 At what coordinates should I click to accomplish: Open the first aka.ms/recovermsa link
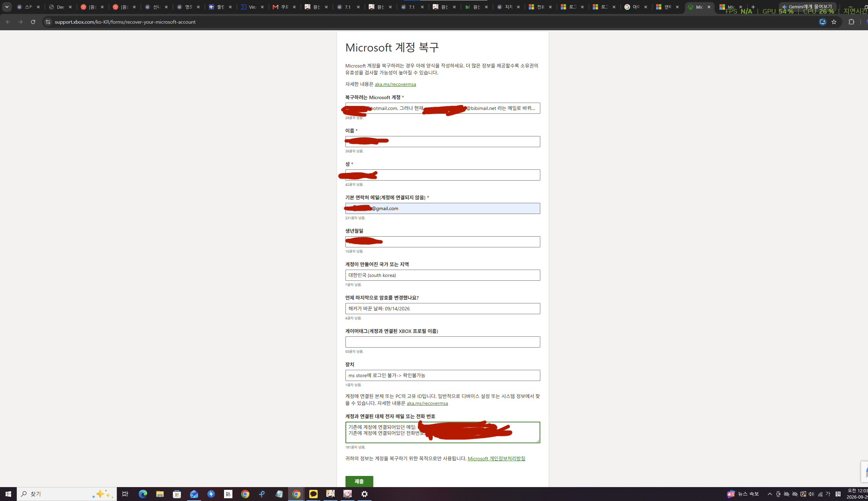tap(395, 84)
